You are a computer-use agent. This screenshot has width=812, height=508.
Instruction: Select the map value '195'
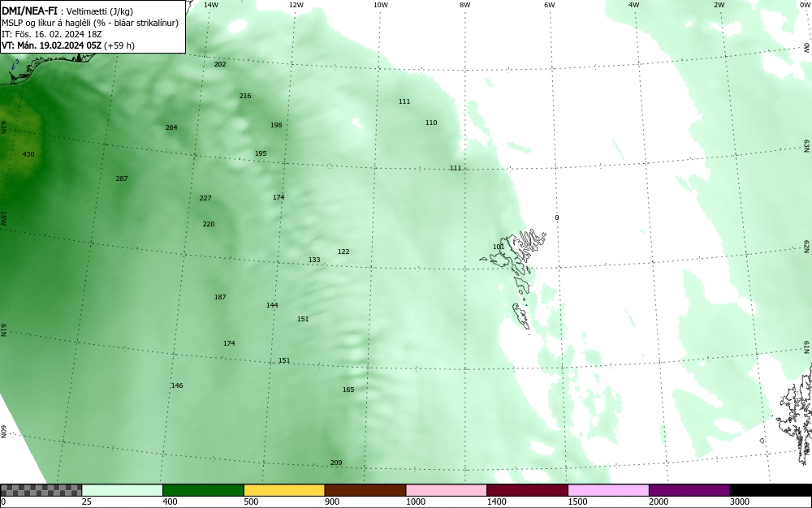click(x=261, y=153)
